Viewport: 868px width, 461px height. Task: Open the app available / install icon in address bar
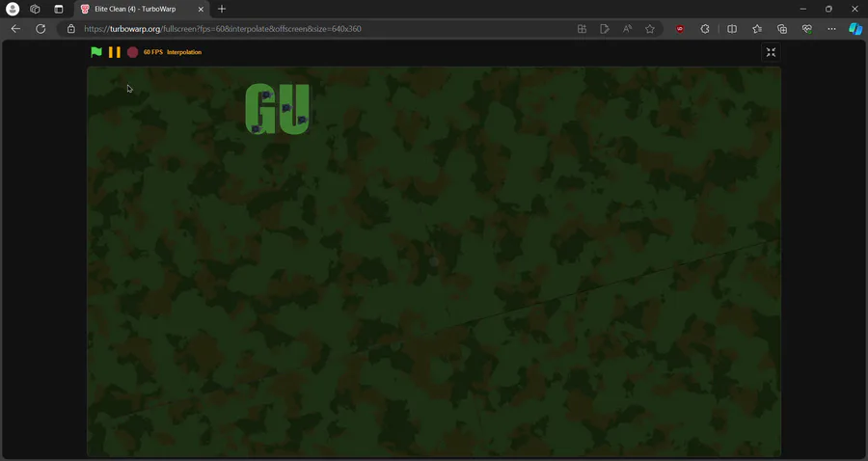pyautogui.click(x=582, y=29)
